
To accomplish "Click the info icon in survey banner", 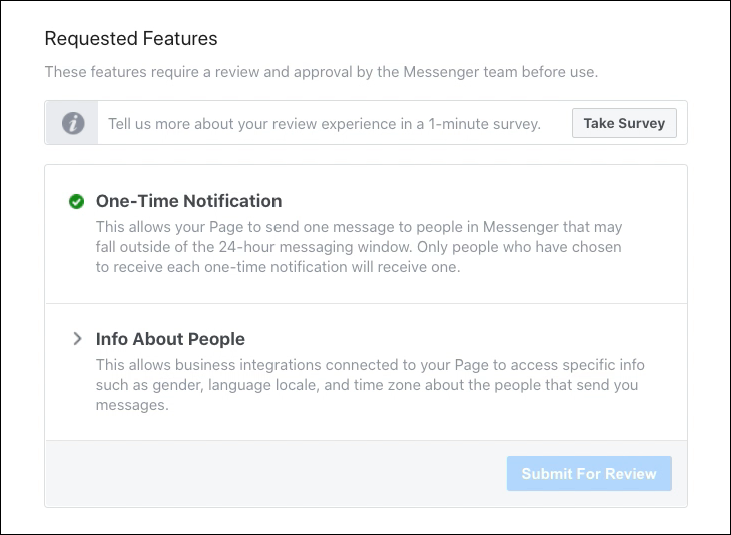I will [73, 123].
